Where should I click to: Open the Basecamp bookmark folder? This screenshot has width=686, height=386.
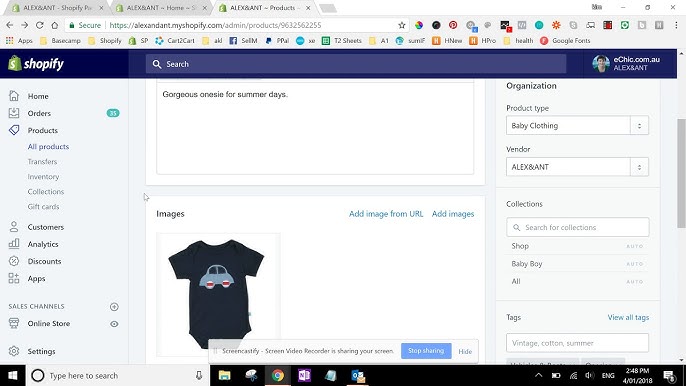[x=60, y=41]
